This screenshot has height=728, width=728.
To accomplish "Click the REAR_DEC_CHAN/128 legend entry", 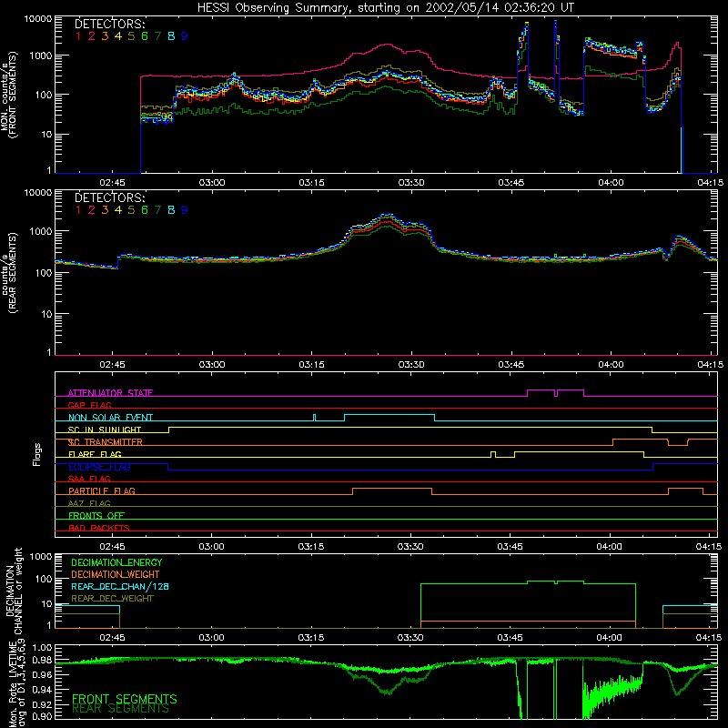I will (x=120, y=586).
